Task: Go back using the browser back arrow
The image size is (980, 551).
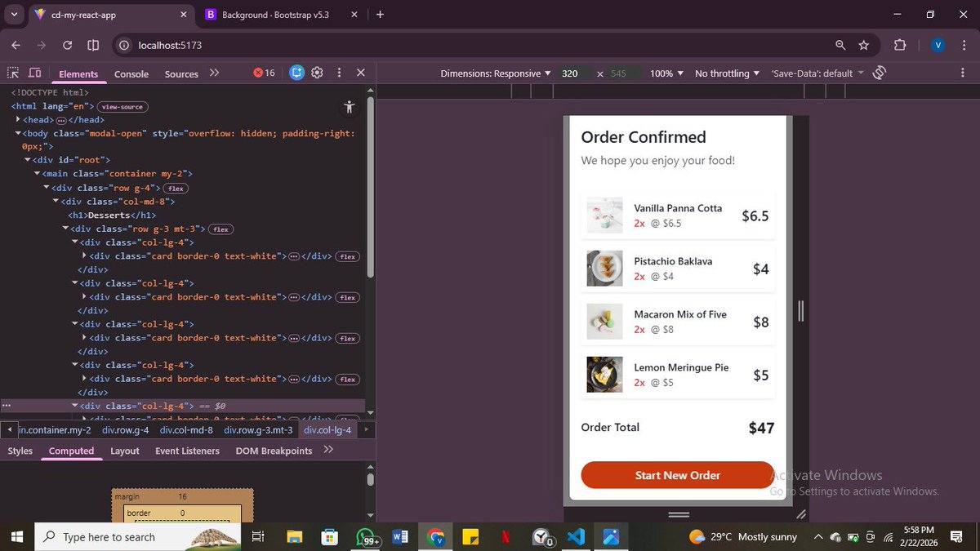Action: coord(17,45)
